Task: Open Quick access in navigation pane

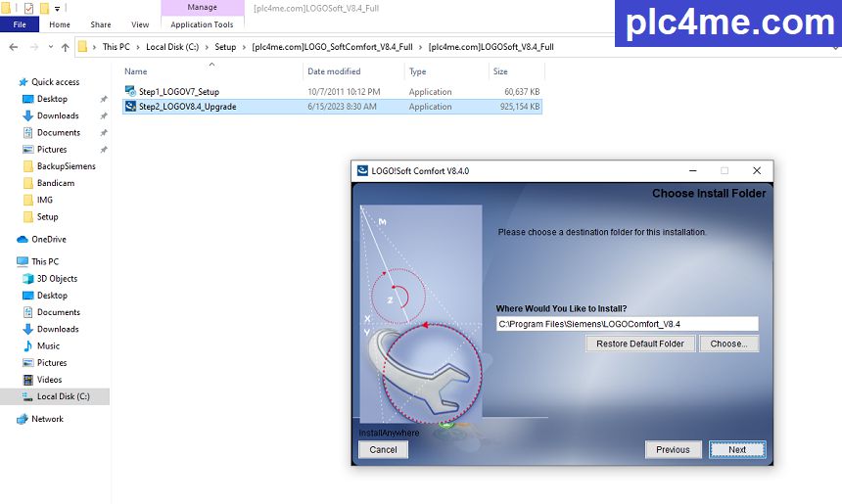Action: (x=55, y=81)
